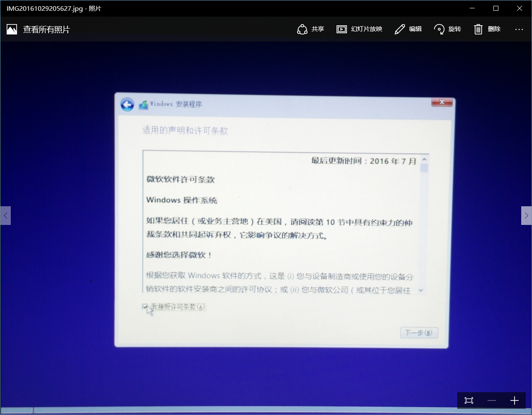Go to previous photo with left arrow
The height and width of the screenshot is (415, 532).
(5, 215)
